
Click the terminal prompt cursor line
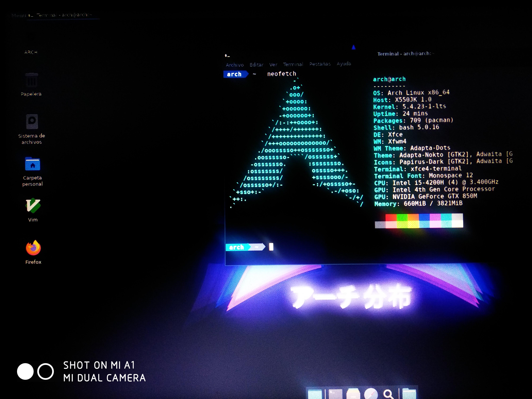(271, 247)
